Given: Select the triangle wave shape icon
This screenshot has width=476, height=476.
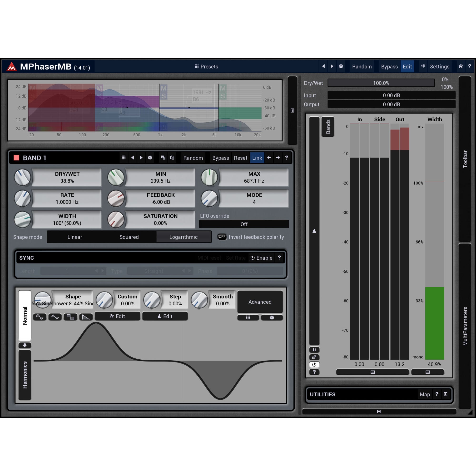Looking at the screenshot, I should [x=55, y=317].
